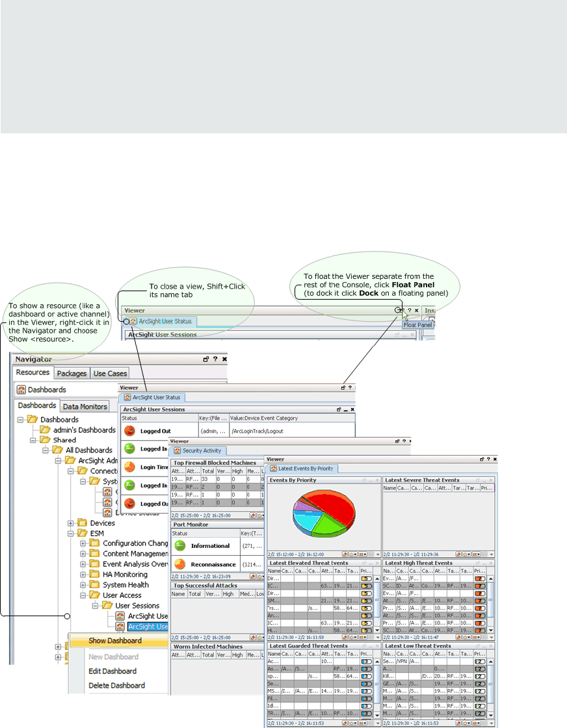
Task: Click the help icon on the docked top Viewer bar
Action: pos(409,310)
